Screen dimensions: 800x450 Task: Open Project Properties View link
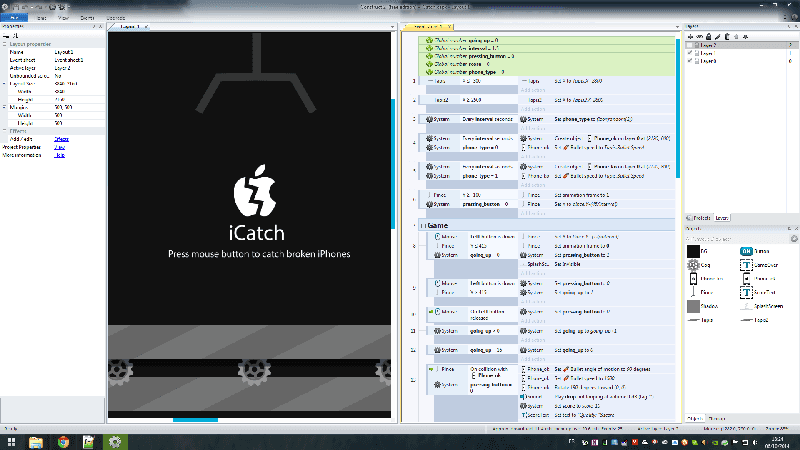(59, 147)
